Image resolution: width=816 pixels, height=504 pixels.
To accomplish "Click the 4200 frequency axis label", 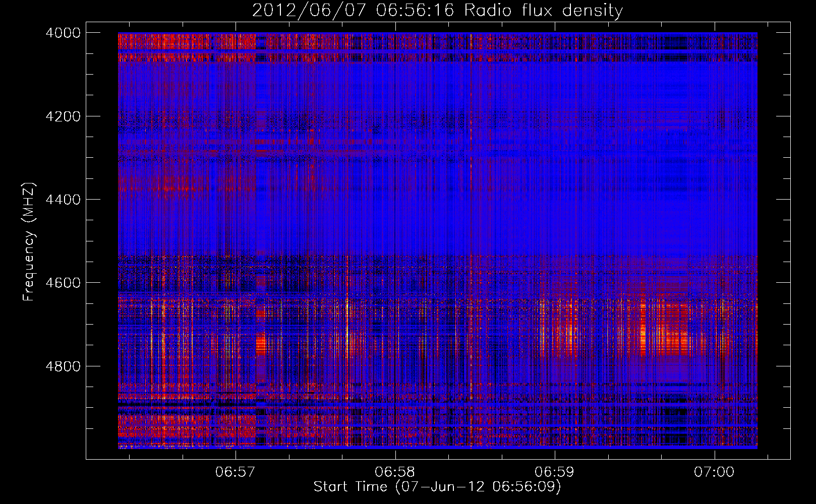I will (63, 116).
